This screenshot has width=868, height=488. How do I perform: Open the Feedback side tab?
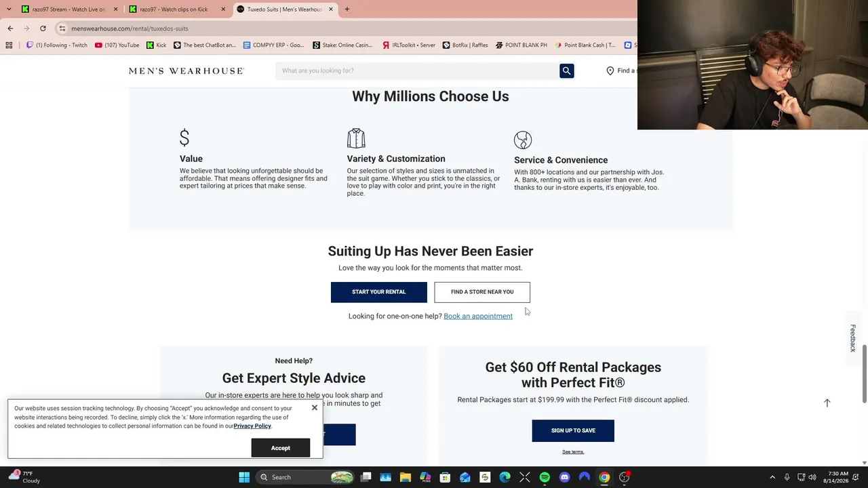click(x=853, y=338)
